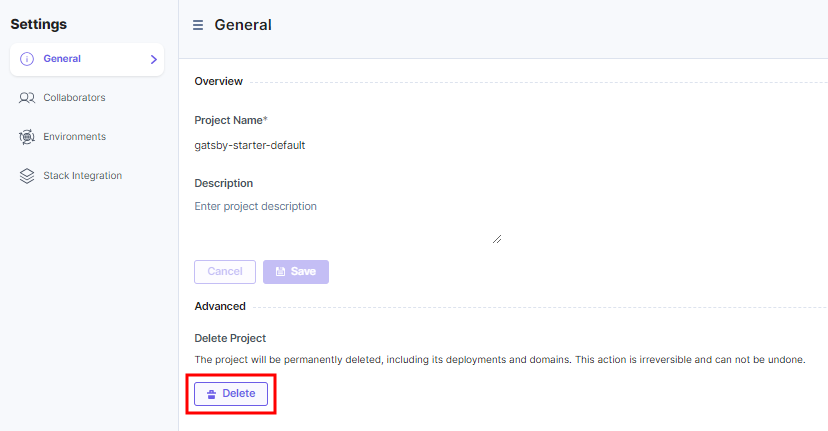Image resolution: width=828 pixels, height=431 pixels.
Task: Open the Collaborators settings section
Action: tap(74, 98)
